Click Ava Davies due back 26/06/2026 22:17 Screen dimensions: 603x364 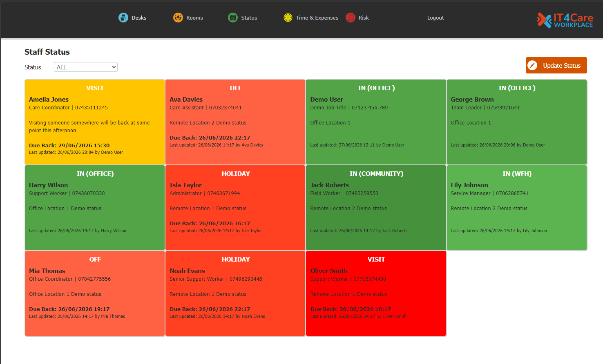tap(210, 138)
